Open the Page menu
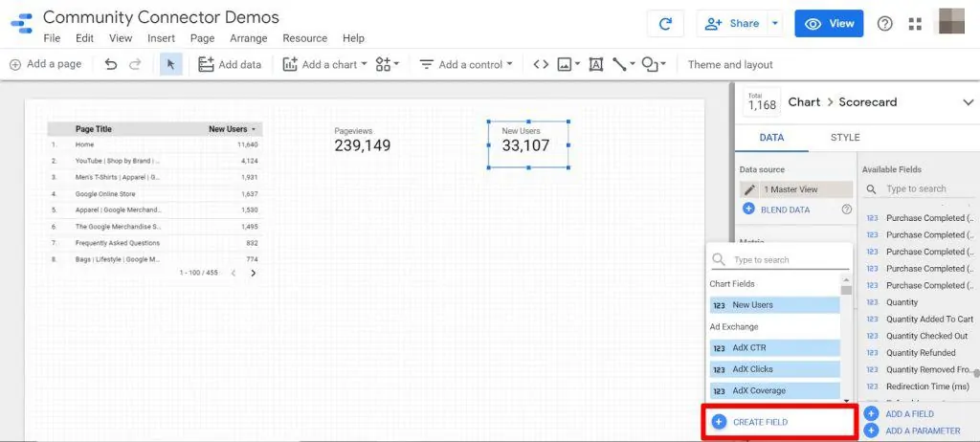Viewport: 980px width, 442px height. (203, 38)
